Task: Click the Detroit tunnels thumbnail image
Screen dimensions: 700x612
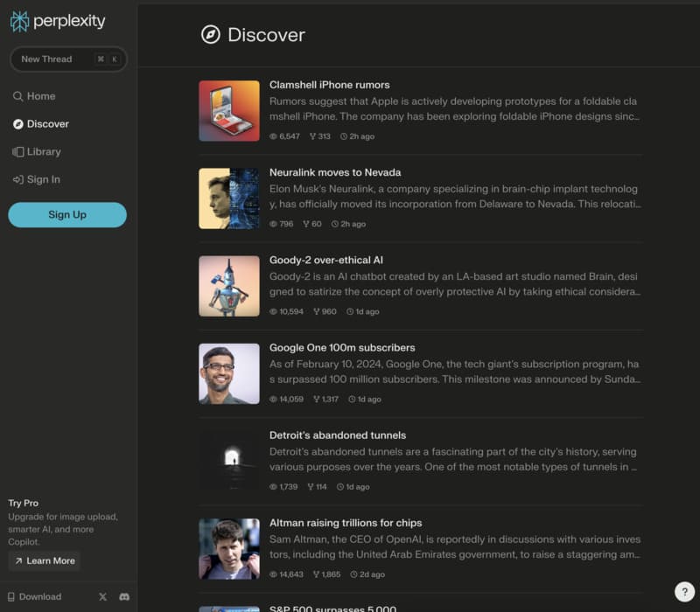Action: pyautogui.click(x=229, y=461)
